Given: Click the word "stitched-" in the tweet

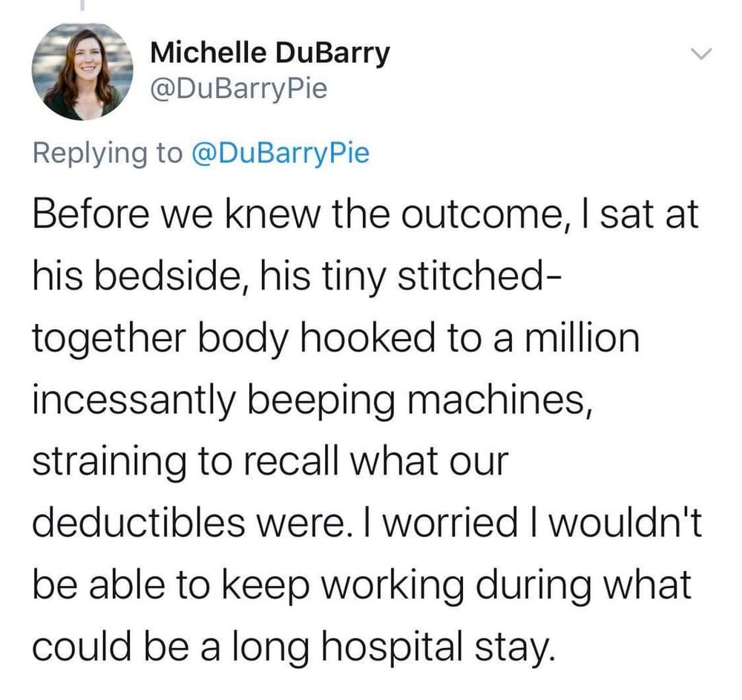Looking at the screenshot, I should 479,280.
